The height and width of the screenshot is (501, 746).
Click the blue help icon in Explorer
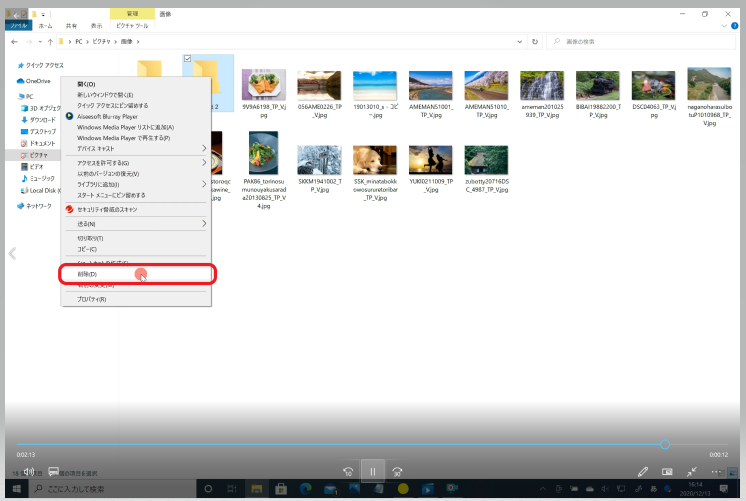point(736,27)
